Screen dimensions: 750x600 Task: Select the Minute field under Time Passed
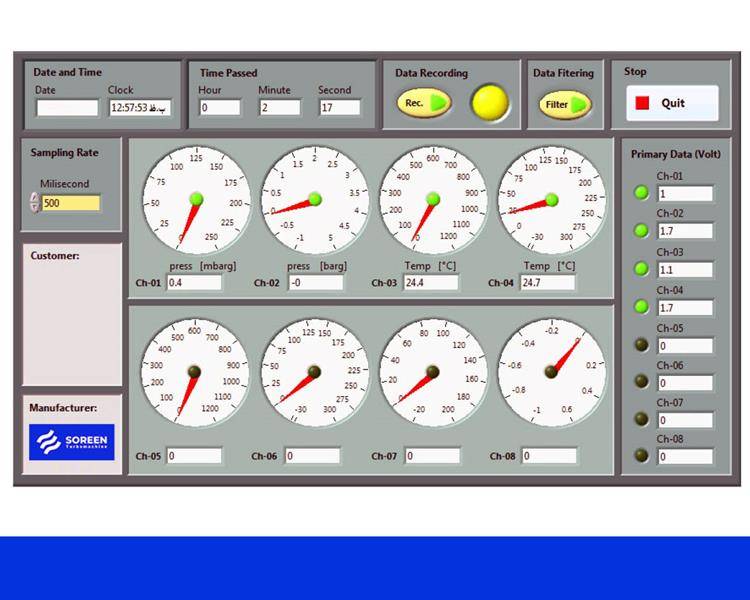click(x=280, y=107)
